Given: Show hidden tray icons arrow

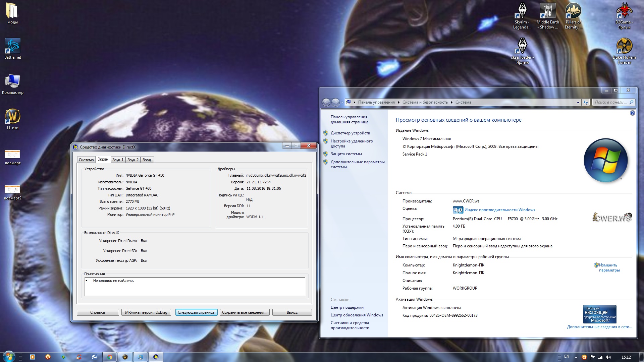Looking at the screenshot, I should point(576,357).
